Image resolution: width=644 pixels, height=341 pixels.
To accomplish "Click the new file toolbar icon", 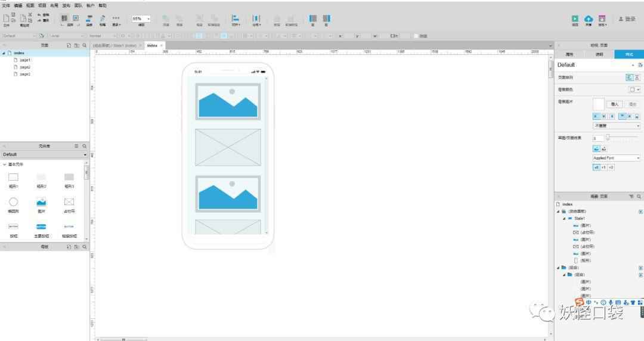I will coord(6,18).
